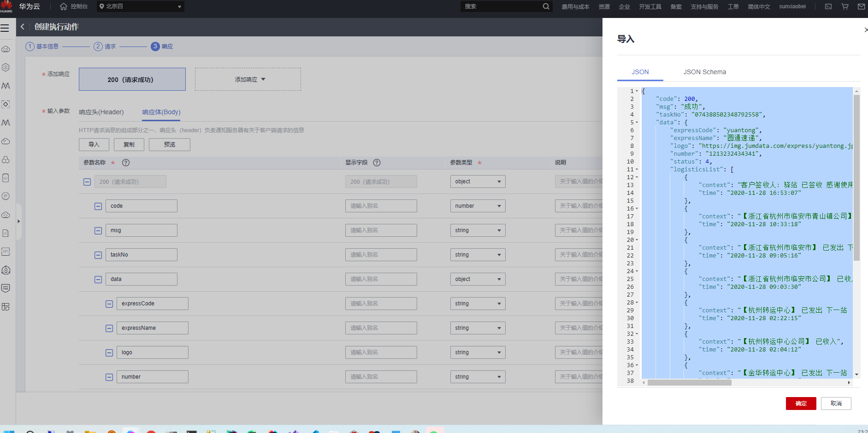The image size is (868, 433).
Task: Open the 北京四 region dropdown
Action: tap(141, 6)
